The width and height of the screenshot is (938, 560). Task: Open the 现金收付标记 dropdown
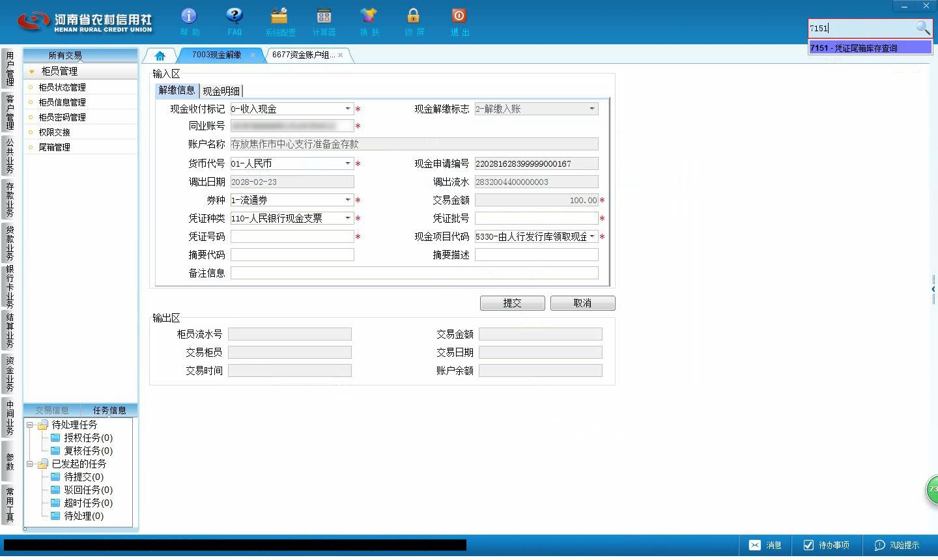click(348, 109)
